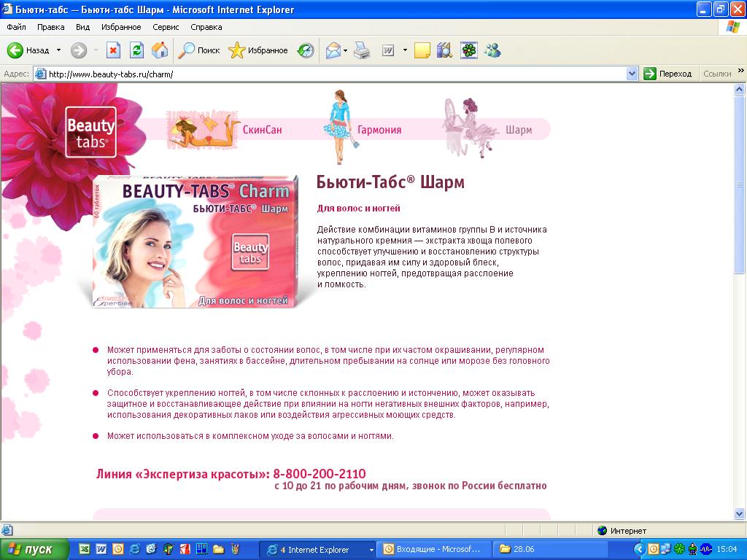Expand the Edit with Word dropdown arrow
Screen dimensions: 747x560
[x=405, y=50]
